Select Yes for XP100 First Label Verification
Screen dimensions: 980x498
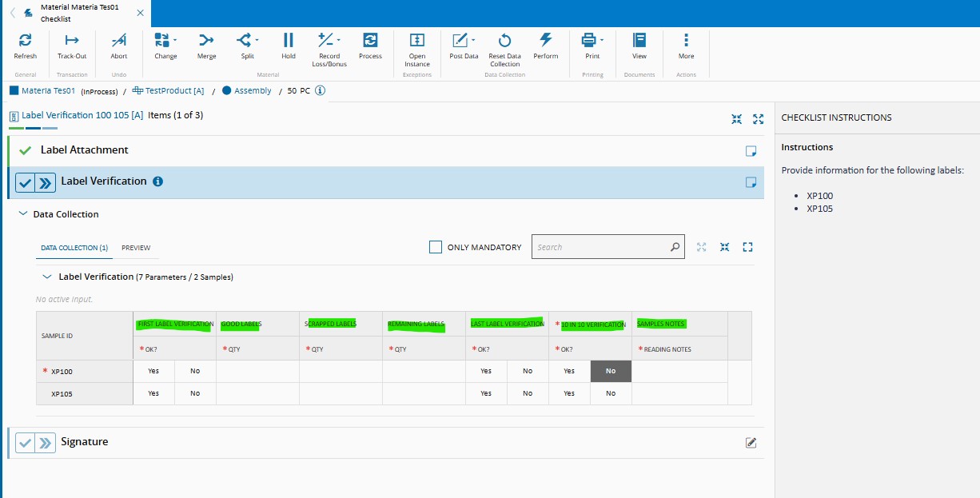click(x=153, y=371)
